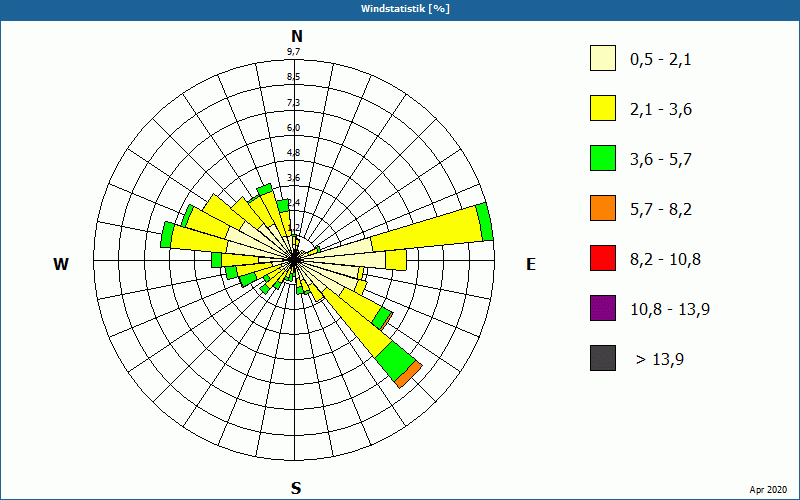The image size is (800, 500).
Task: Click the dark gray > 13,9 legend swatch
Action: pyautogui.click(x=603, y=358)
